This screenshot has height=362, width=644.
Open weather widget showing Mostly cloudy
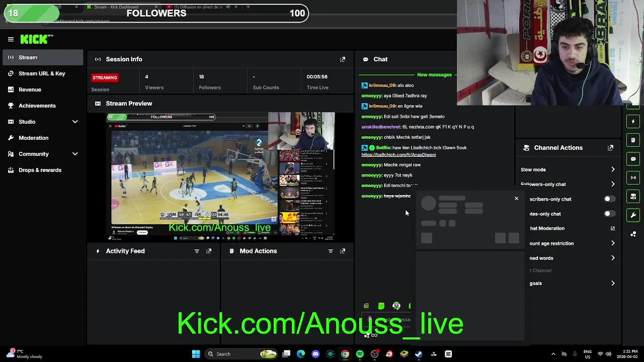(24, 354)
